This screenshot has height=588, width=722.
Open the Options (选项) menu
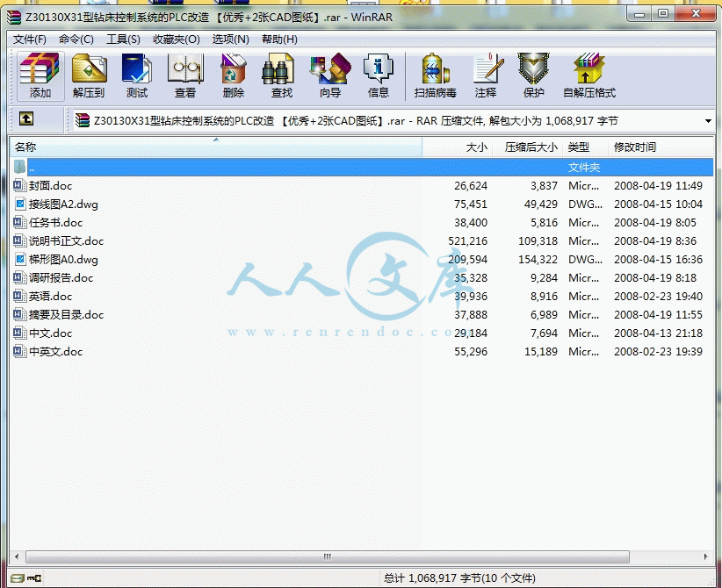231,39
